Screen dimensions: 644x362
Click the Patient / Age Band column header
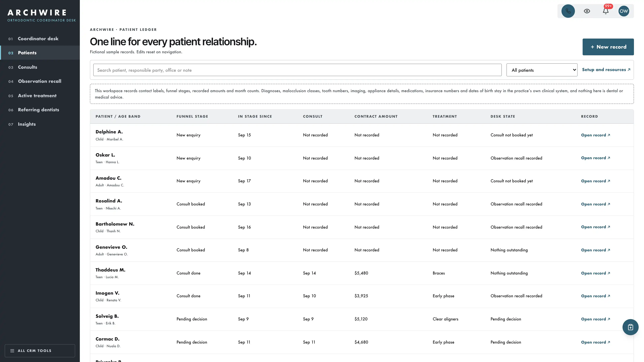tap(118, 116)
